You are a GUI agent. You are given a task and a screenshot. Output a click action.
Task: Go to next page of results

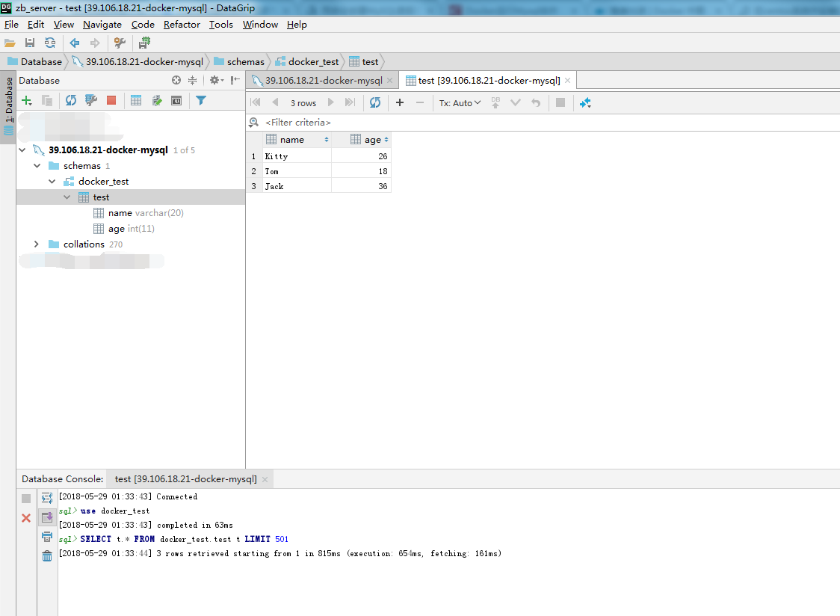(330, 102)
